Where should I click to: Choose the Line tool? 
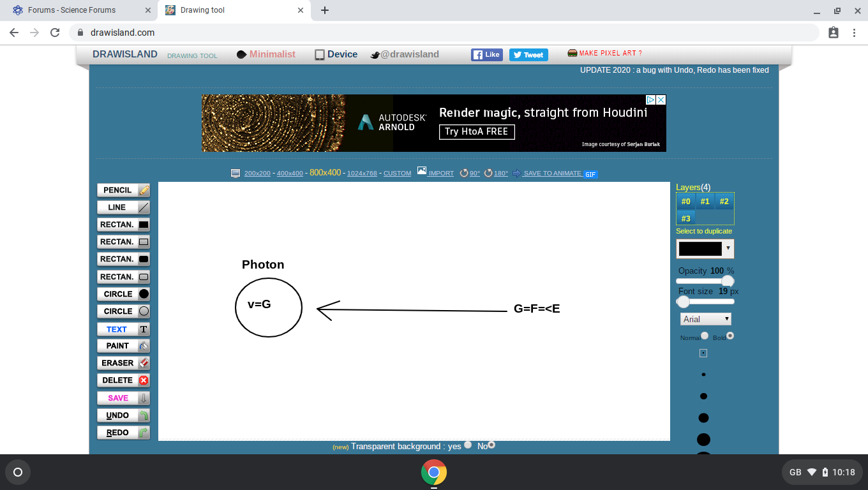(124, 207)
